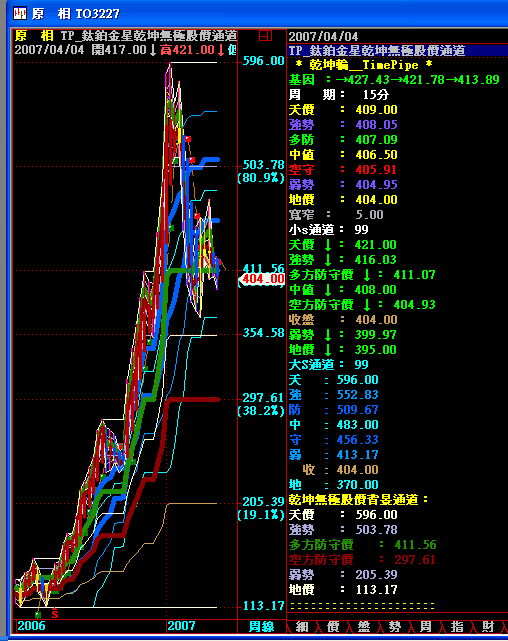The image size is (508, 641).
Task: Click the 2007 year marker on timeline
Action: pos(181,626)
